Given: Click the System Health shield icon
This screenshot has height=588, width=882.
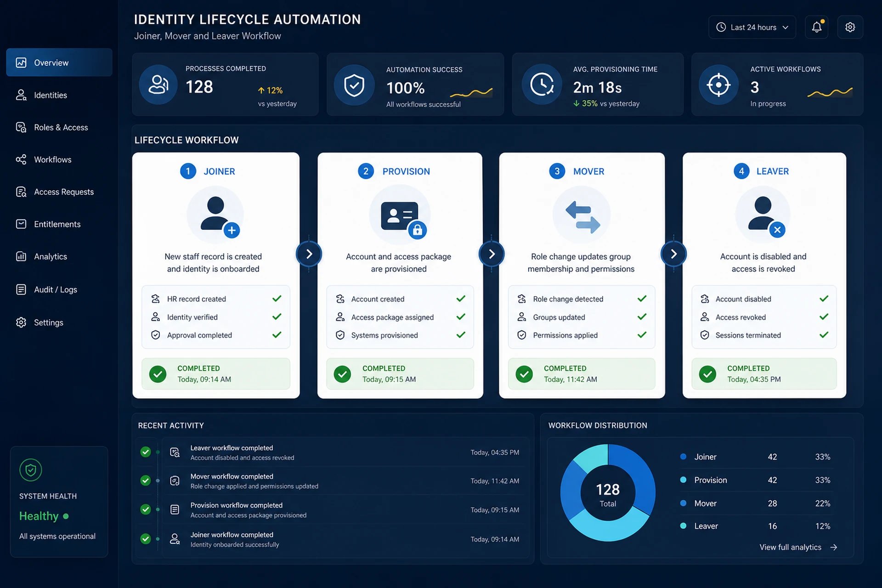Looking at the screenshot, I should pyautogui.click(x=31, y=470).
